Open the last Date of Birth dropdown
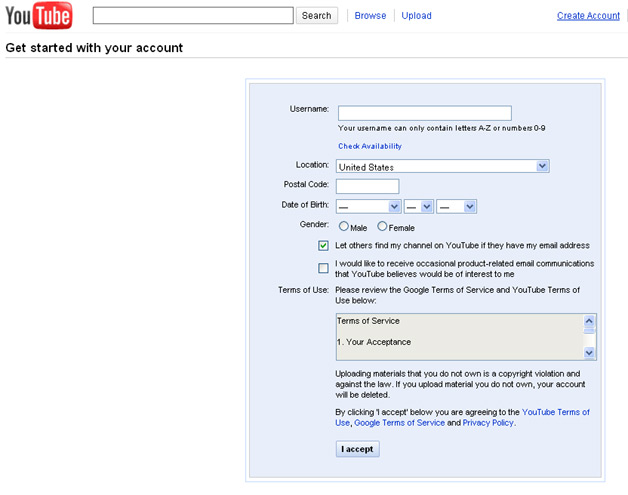Screen dimensions: 628x495 (x=456, y=206)
